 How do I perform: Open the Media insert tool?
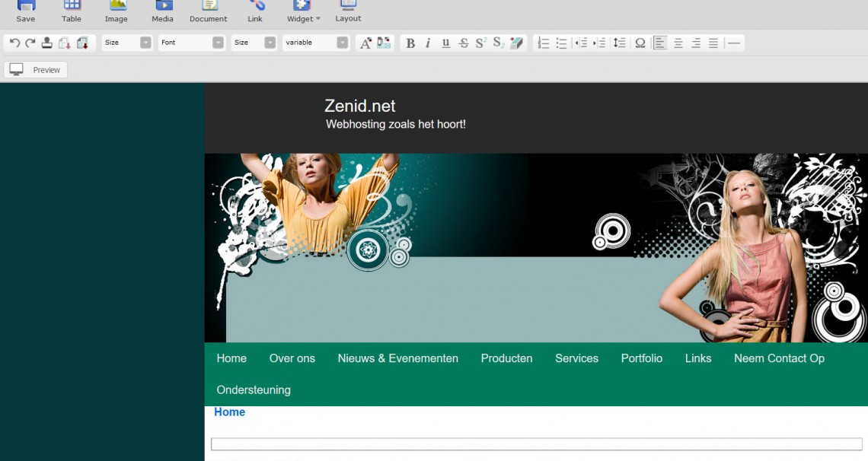tap(162, 11)
